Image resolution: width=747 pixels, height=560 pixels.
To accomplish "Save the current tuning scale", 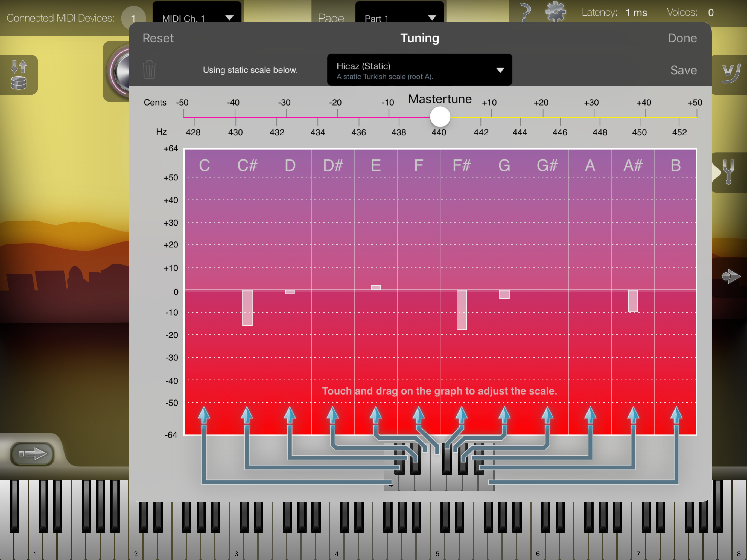I will tap(683, 70).
